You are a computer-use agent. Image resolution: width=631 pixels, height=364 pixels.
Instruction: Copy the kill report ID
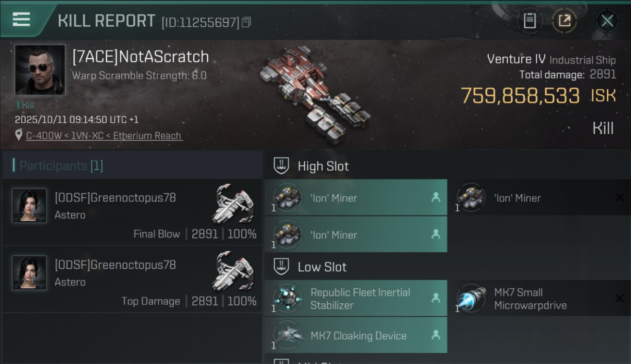pyautogui.click(x=246, y=22)
